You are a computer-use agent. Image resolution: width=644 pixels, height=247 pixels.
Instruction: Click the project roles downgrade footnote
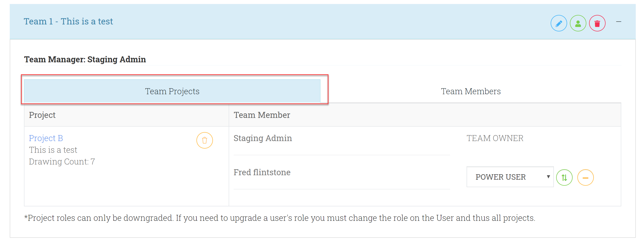tap(280, 218)
